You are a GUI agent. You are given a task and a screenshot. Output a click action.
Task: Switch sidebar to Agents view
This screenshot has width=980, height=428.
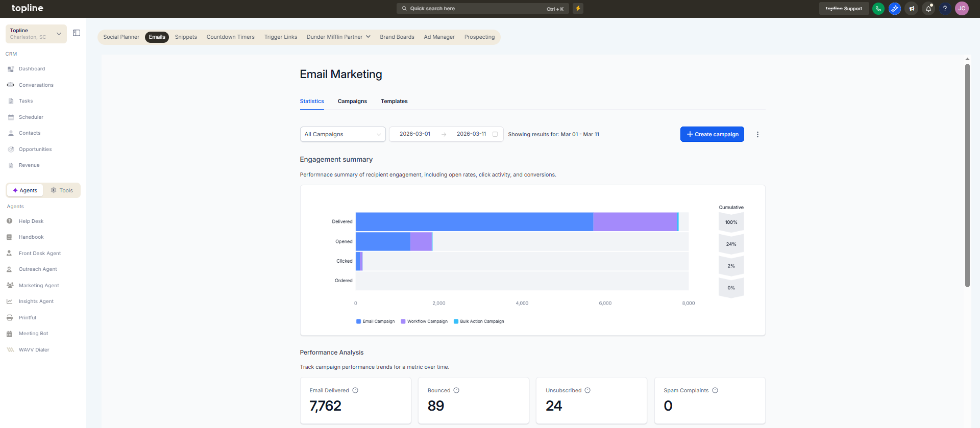point(25,190)
